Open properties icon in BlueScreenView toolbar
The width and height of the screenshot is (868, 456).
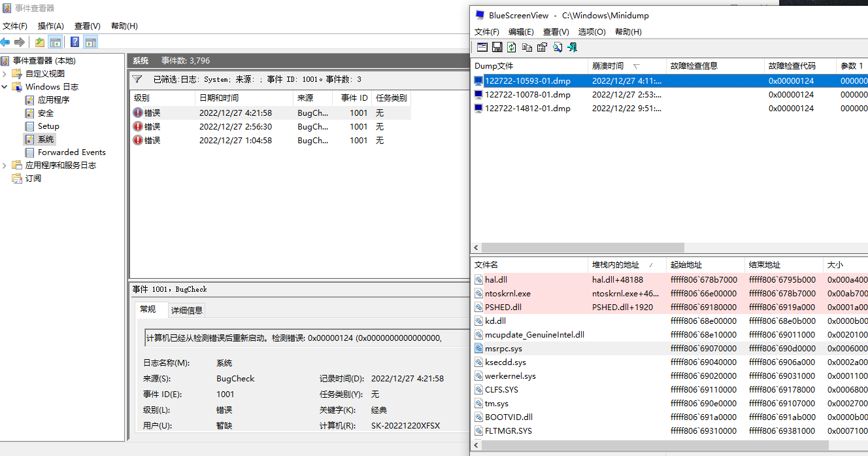click(542, 47)
